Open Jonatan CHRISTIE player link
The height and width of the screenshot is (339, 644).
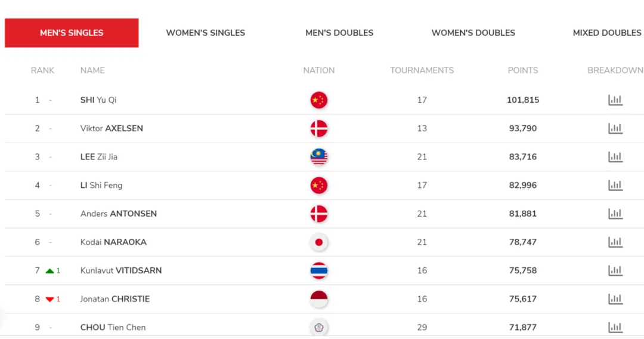coord(115,299)
